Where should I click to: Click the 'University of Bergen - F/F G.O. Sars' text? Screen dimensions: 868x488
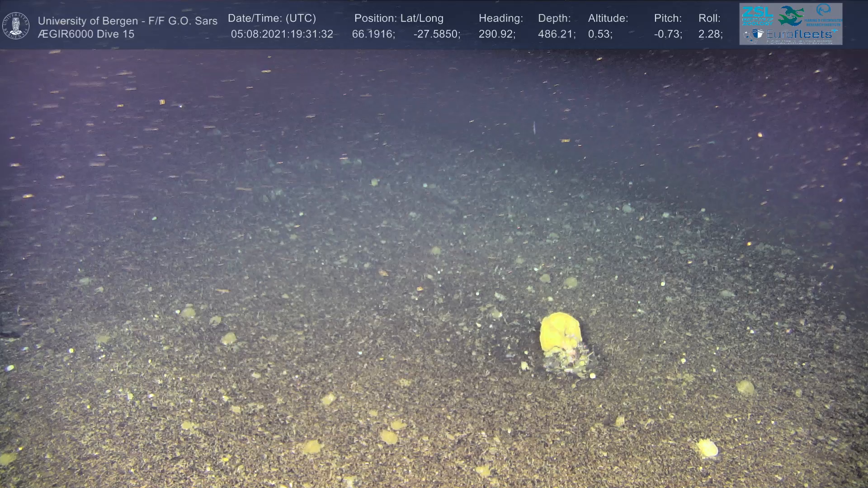pyautogui.click(x=127, y=21)
